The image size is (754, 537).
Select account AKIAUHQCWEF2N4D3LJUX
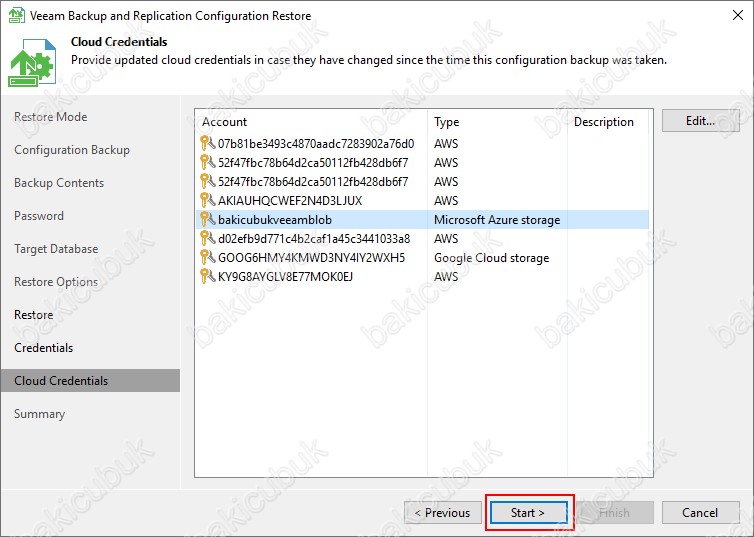[x=290, y=200]
